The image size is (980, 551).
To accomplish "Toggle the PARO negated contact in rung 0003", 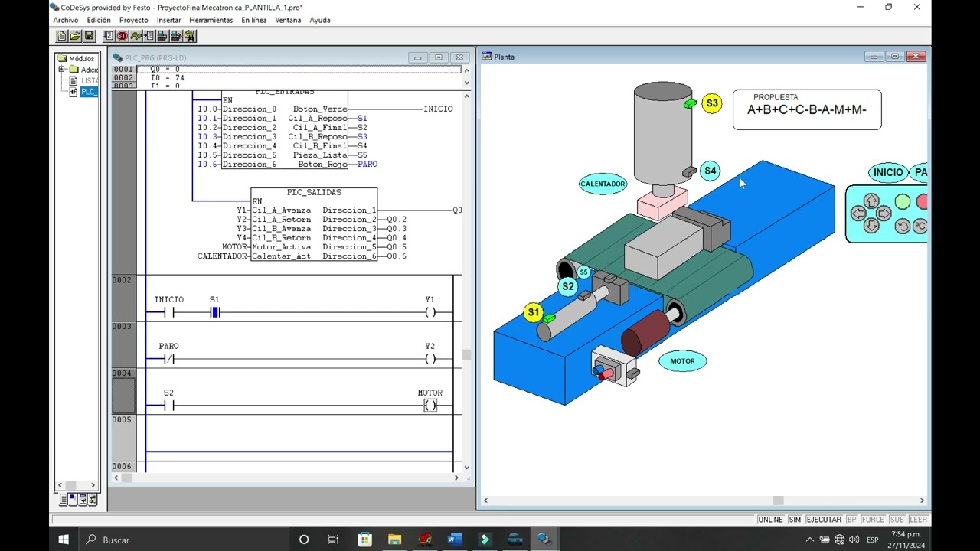I will point(169,359).
